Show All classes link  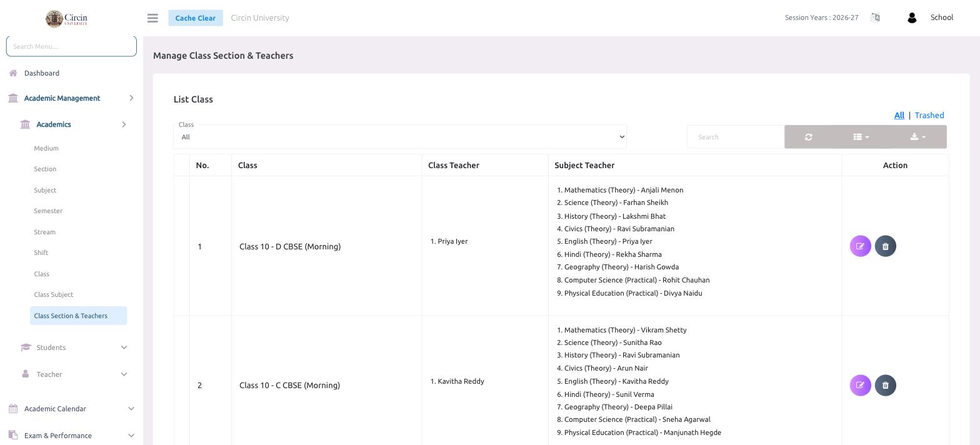[899, 115]
